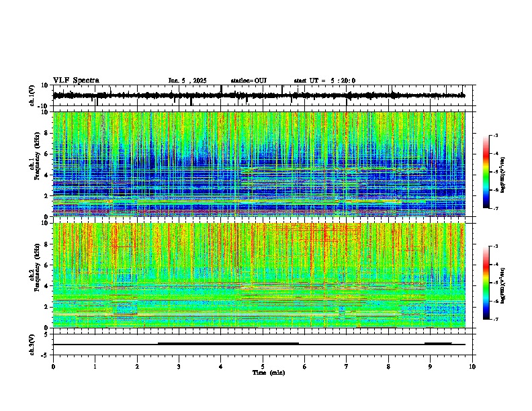This screenshot has height=411, width=532.
Task: Click the "Time (min)" axis label
Action: click(x=269, y=373)
